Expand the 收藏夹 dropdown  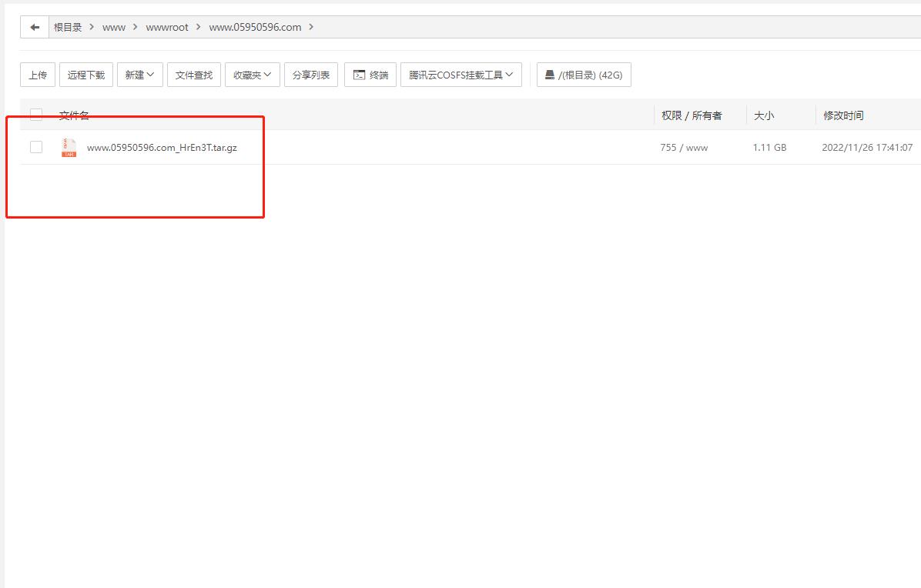click(x=252, y=75)
